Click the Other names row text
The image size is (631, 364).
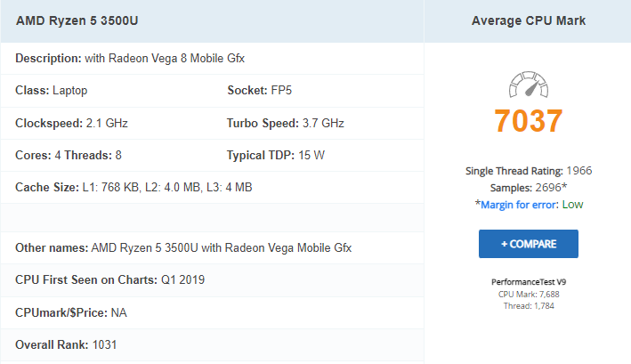click(183, 247)
